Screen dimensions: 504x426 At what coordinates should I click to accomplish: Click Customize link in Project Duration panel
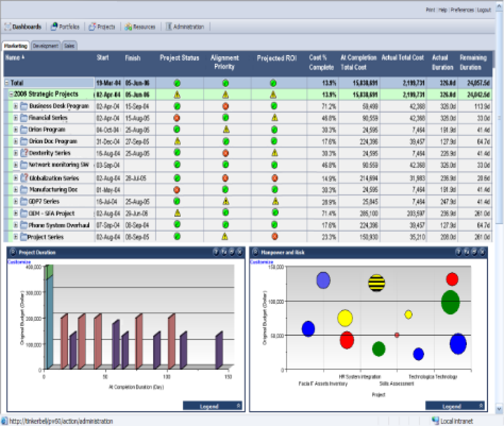pyautogui.click(x=19, y=262)
